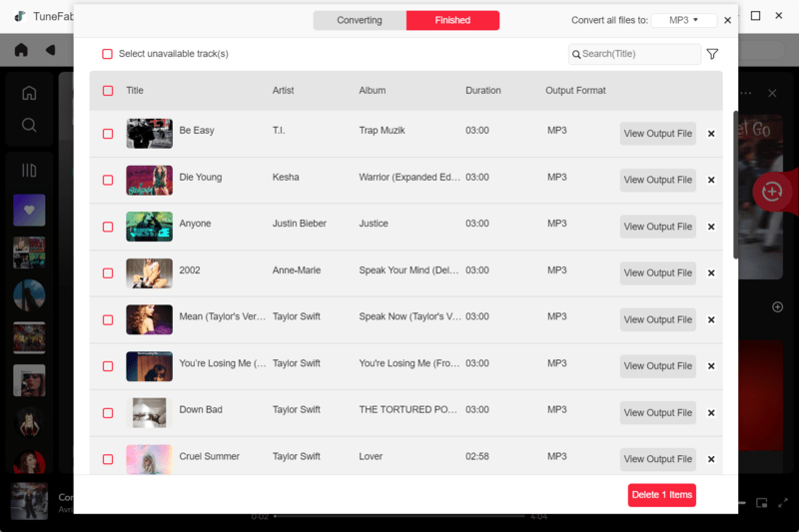
Task: Tick the checkbox for 2002
Action: [x=108, y=272]
